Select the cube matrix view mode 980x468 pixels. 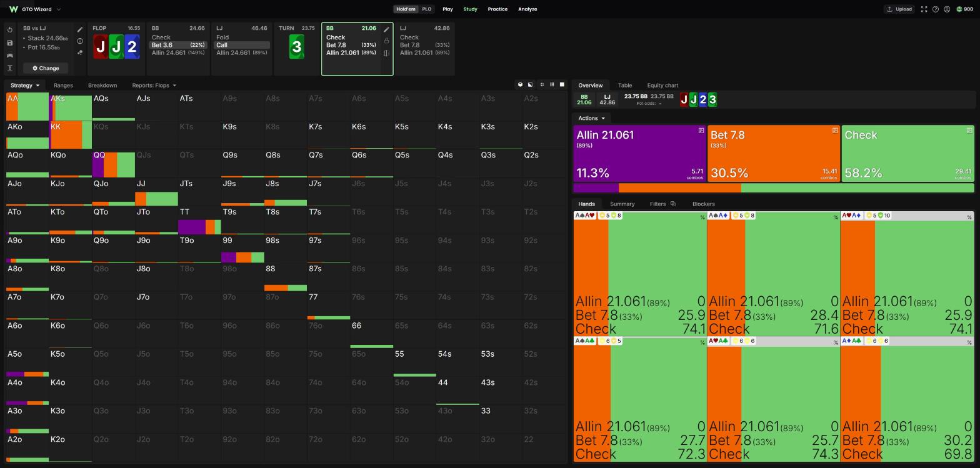[520, 85]
